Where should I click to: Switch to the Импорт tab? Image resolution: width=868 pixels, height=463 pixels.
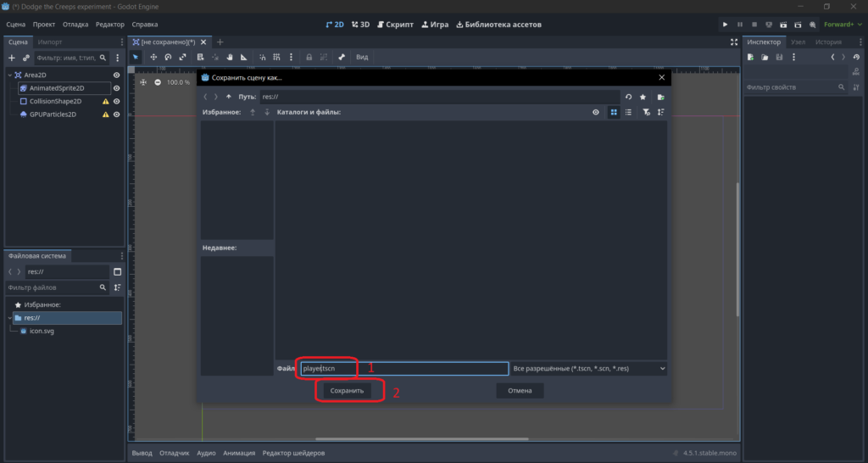tap(50, 42)
